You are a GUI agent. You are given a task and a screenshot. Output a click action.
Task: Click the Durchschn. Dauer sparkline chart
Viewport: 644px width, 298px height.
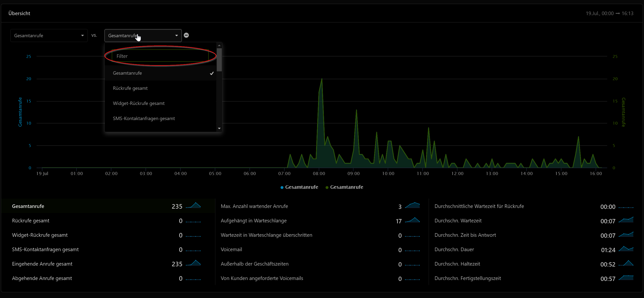(626, 249)
